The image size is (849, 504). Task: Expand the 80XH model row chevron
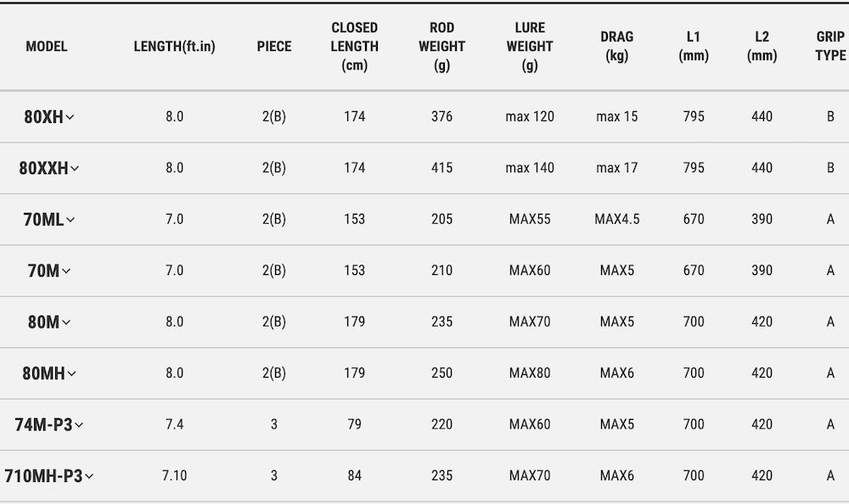(x=70, y=118)
